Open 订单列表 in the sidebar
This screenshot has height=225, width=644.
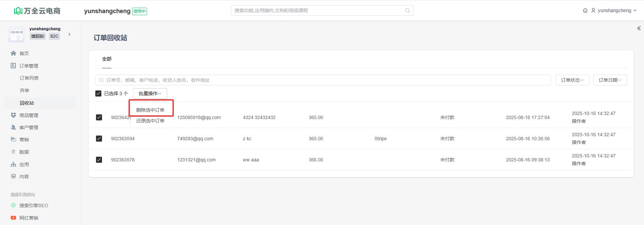pyautogui.click(x=29, y=78)
